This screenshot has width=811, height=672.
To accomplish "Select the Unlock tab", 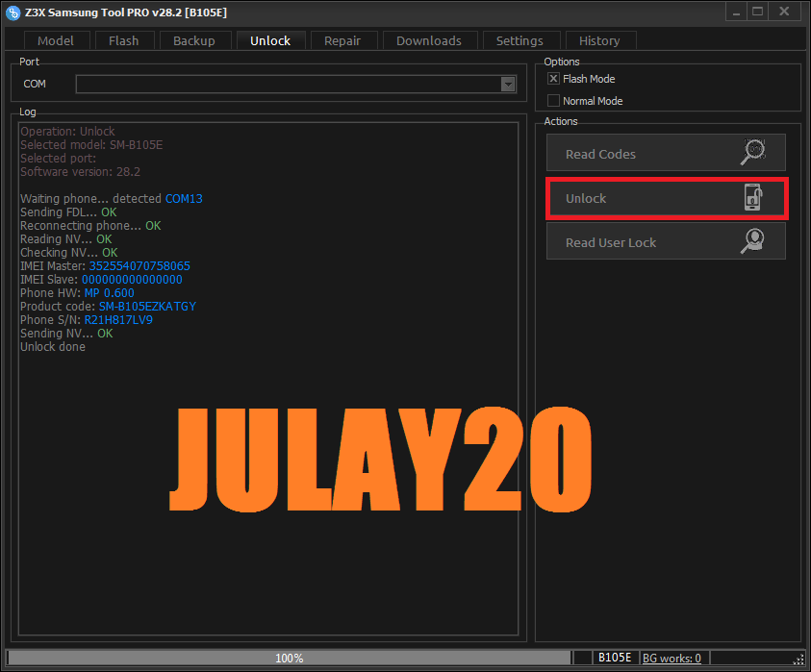I will point(270,40).
